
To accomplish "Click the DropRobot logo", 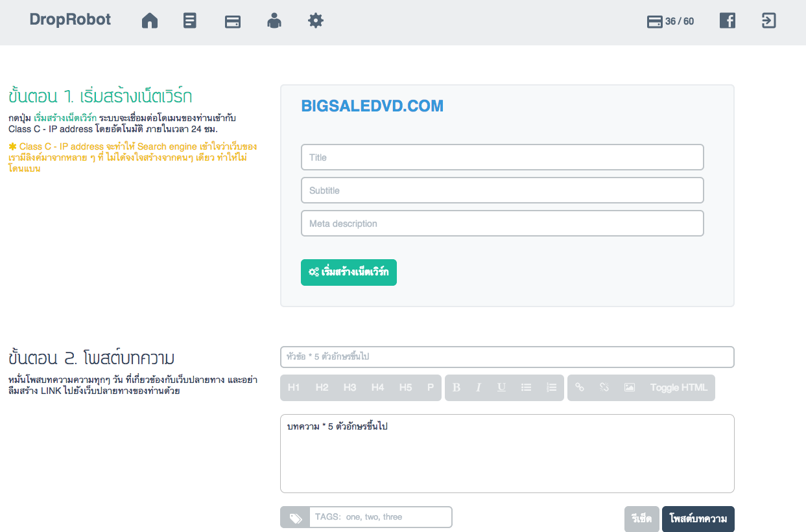I will tap(70, 20).
